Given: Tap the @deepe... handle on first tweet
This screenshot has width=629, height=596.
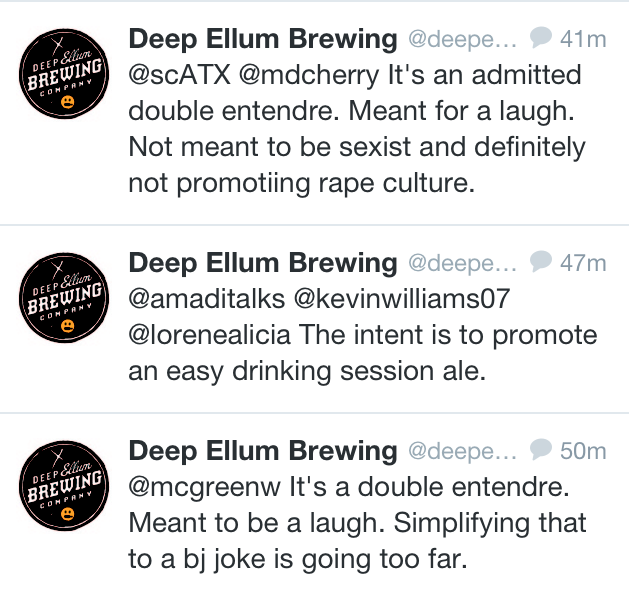Looking at the screenshot, I should tap(463, 40).
